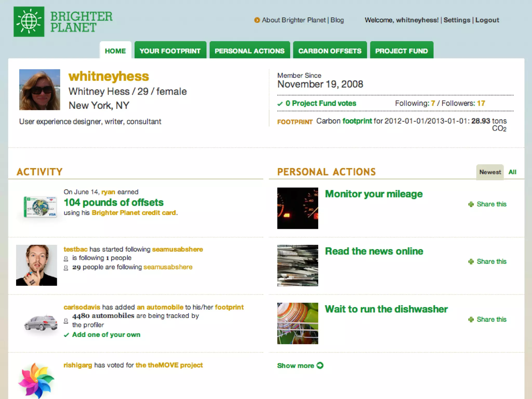
Task: Open the Project Fund tab
Action: [401, 51]
